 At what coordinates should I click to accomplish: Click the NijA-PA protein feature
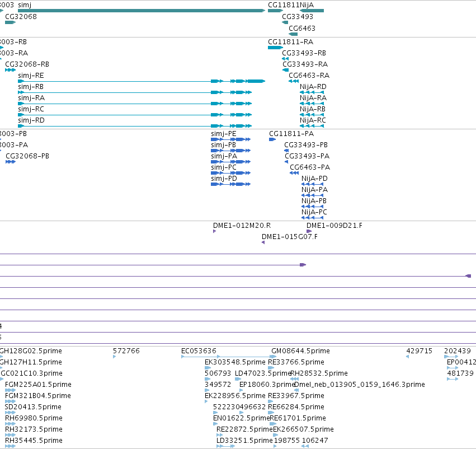pos(312,195)
